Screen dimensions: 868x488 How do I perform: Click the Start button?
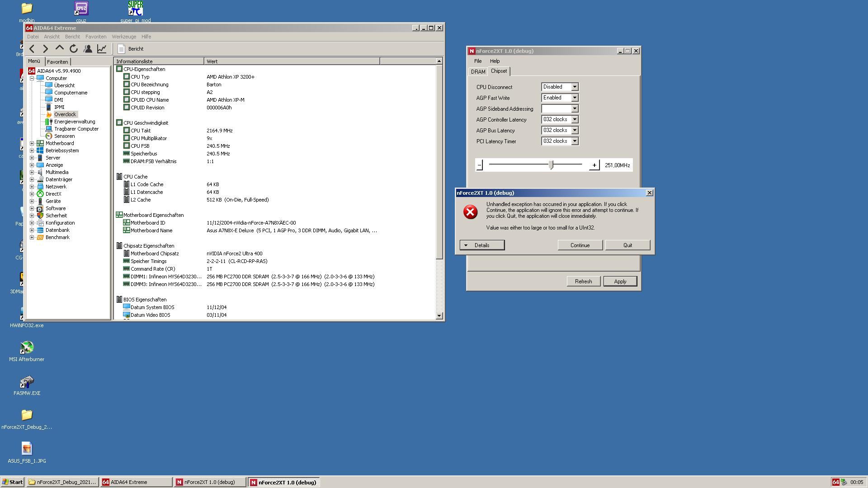click(x=12, y=482)
